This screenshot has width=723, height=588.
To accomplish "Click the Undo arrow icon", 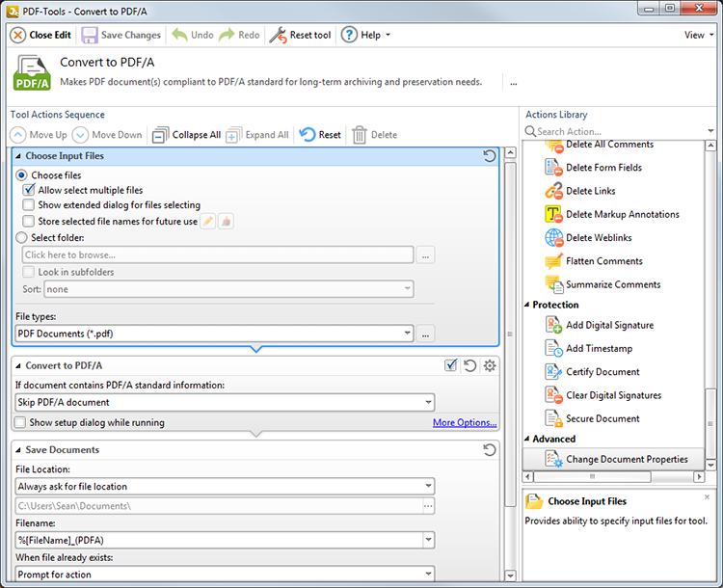I will [179, 35].
